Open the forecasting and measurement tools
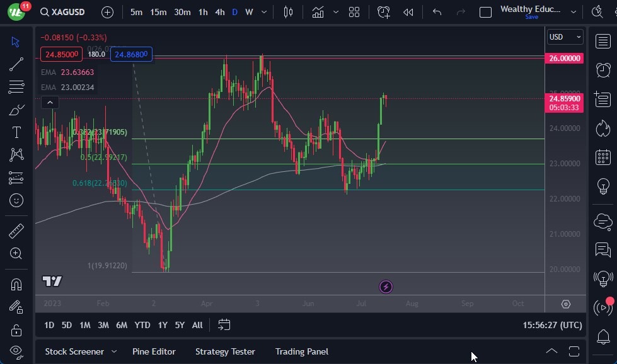617x364 pixels. coord(16,178)
